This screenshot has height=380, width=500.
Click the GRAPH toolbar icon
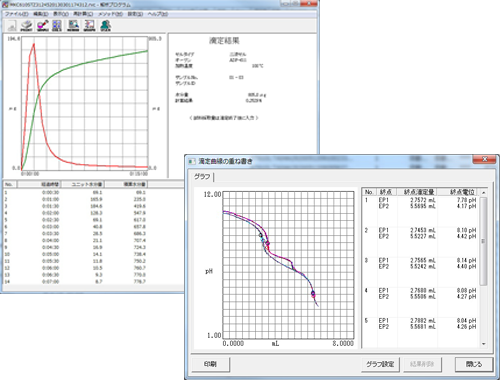click(x=89, y=26)
